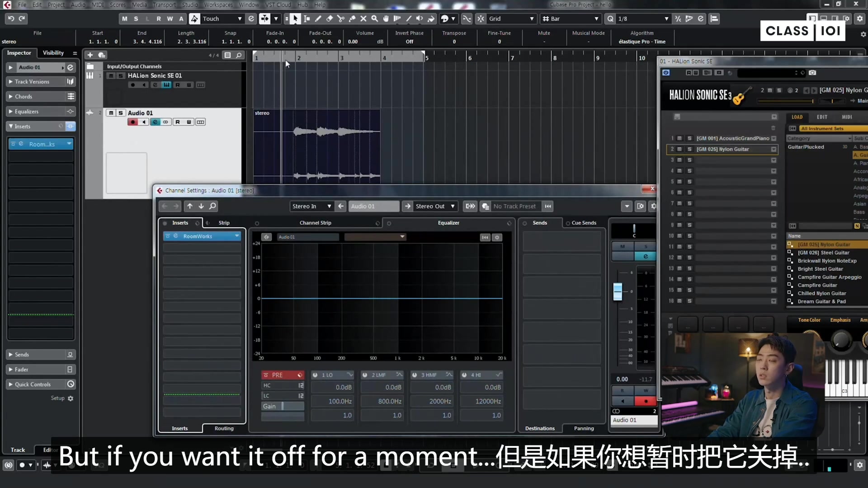
Task: Open Audio 01 inspector edit channel icon
Action: tap(71, 67)
